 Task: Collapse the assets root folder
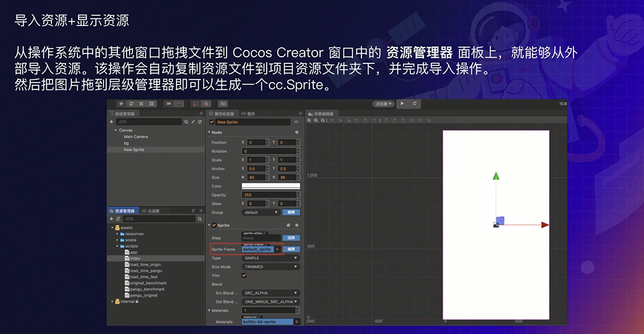pyautogui.click(x=113, y=227)
